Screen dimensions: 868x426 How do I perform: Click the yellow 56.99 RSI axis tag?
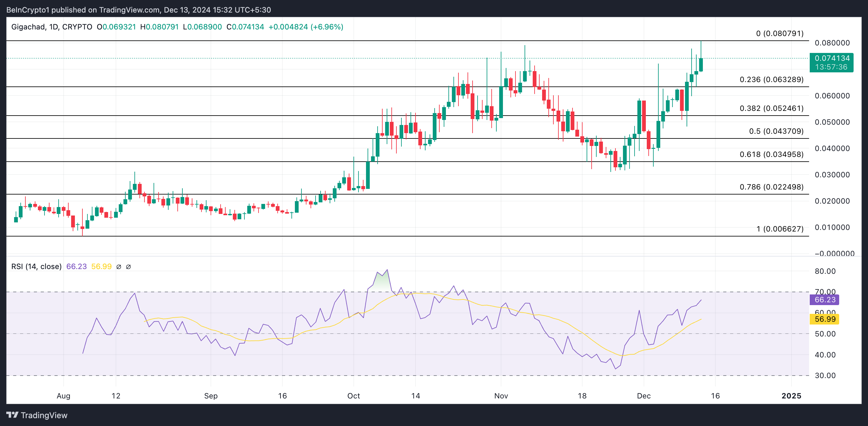coord(824,319)
